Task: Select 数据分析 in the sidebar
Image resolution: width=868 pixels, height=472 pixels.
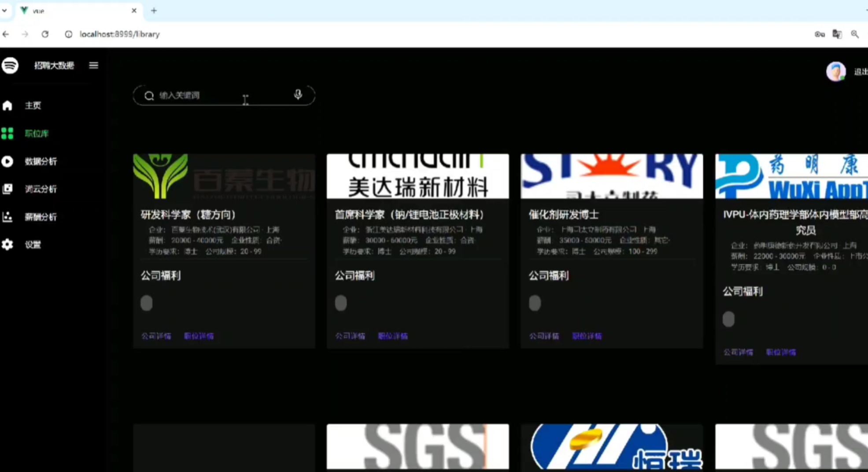Action: [41, 161]
